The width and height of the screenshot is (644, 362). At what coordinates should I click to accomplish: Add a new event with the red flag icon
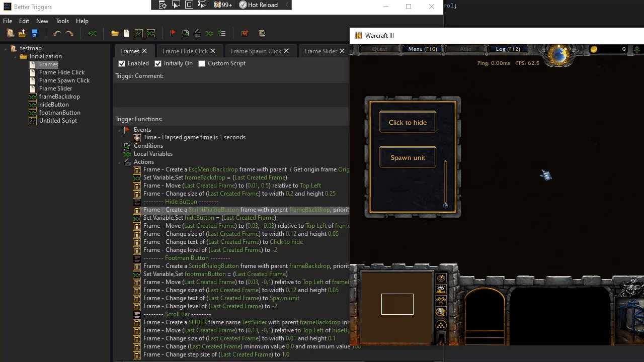(173, 33)
